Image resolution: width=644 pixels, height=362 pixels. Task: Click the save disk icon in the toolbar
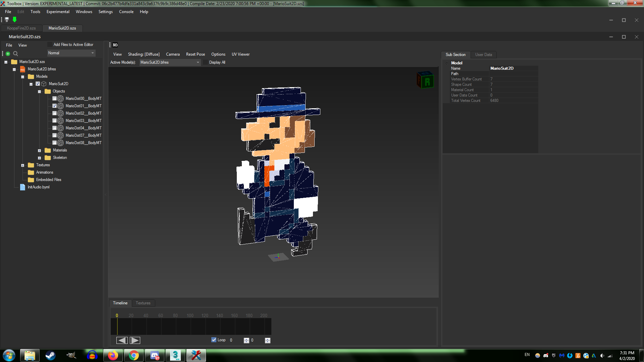(7, 20)
